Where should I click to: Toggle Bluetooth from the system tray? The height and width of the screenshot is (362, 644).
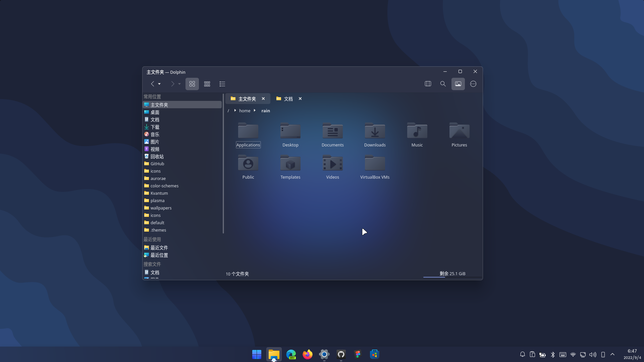click(552, 354)
